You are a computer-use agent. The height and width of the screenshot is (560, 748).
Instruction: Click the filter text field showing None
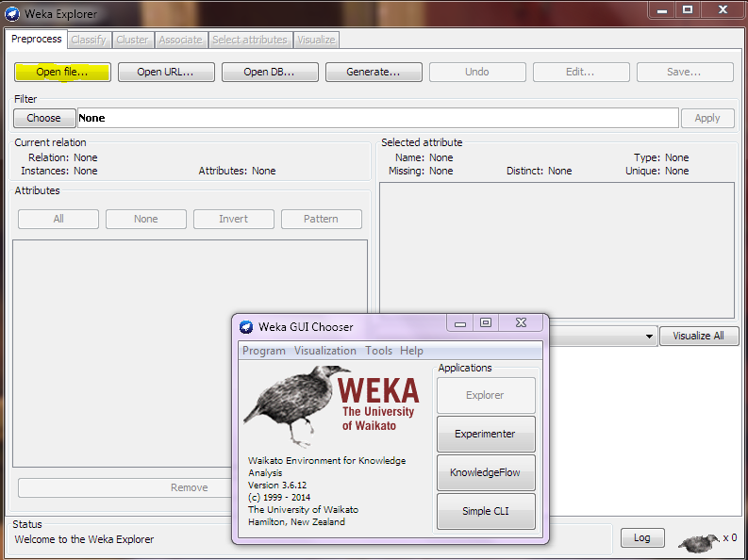click(x=378, y=118)
